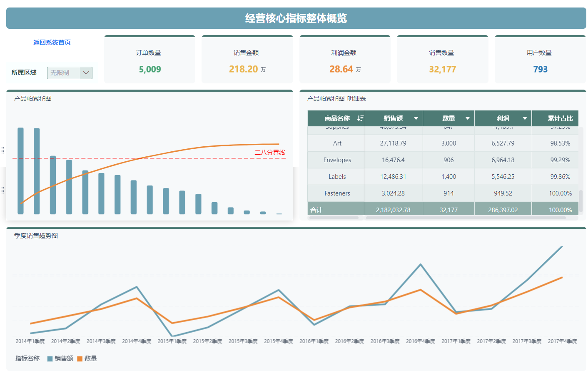Go to 返回系统首页 link
The width and height of the screenshot is (588, 371).
tap(52, 42)
